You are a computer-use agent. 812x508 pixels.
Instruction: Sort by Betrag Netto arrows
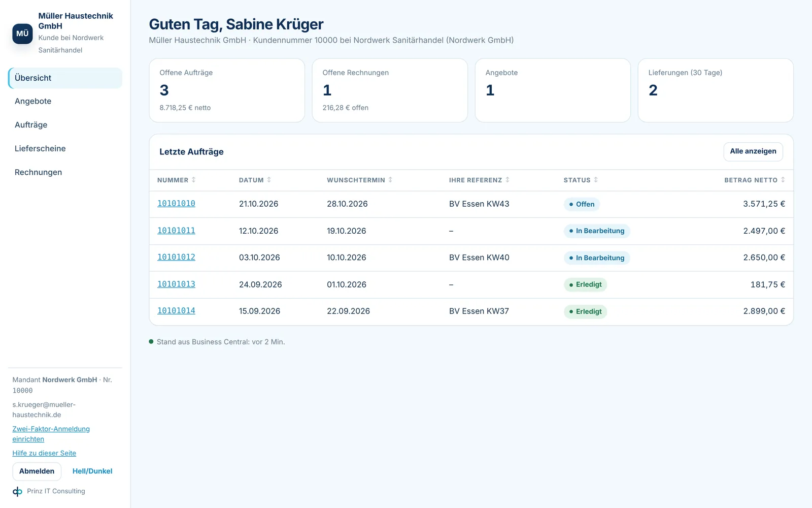[x=783, y=180]
